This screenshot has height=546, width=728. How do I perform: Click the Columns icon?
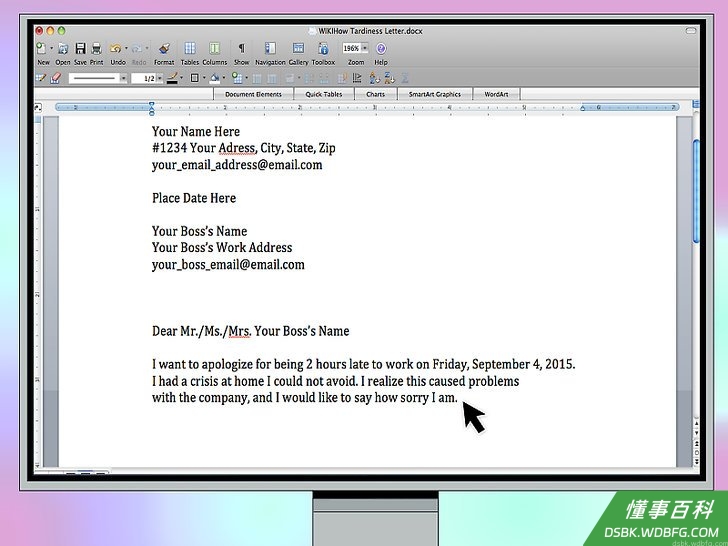coord(214,48)
